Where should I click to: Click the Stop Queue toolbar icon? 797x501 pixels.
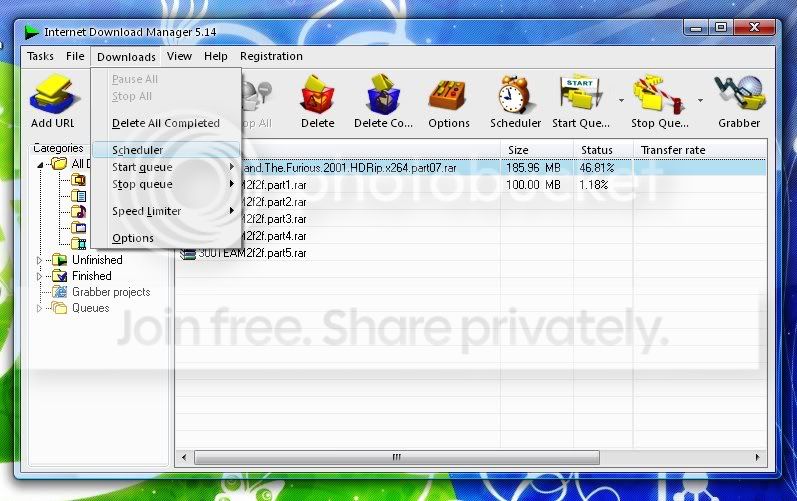tap(659, 95)
